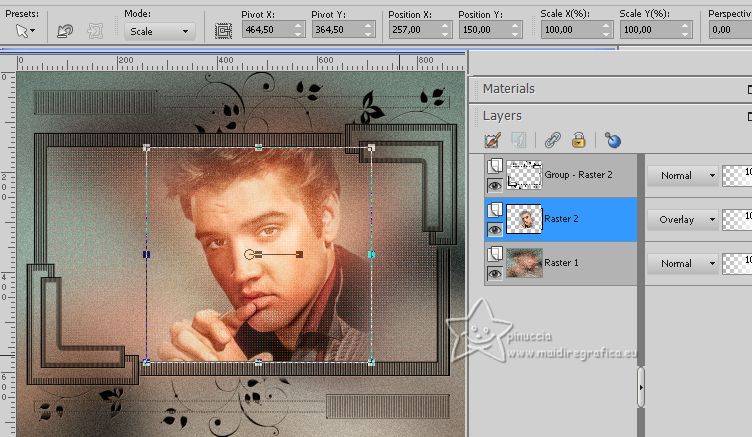This screenshot has height=437, width=752.
Task: Click the panel collapse arrow on the layers divider
Action: tap(641, 388)
